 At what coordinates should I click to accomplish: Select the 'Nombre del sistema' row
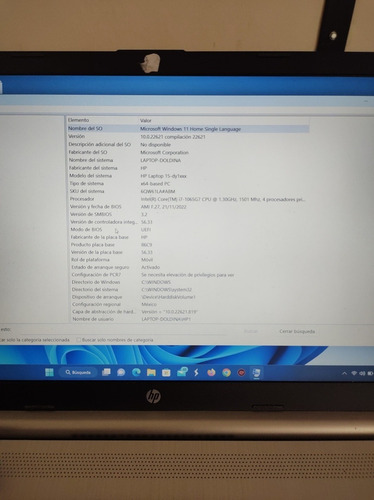[188, 160]
